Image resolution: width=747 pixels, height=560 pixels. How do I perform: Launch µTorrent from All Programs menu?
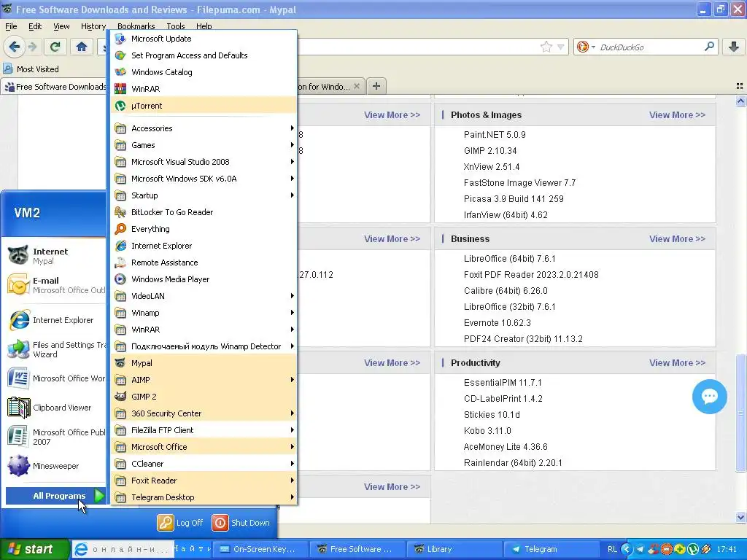click(204, 106)
